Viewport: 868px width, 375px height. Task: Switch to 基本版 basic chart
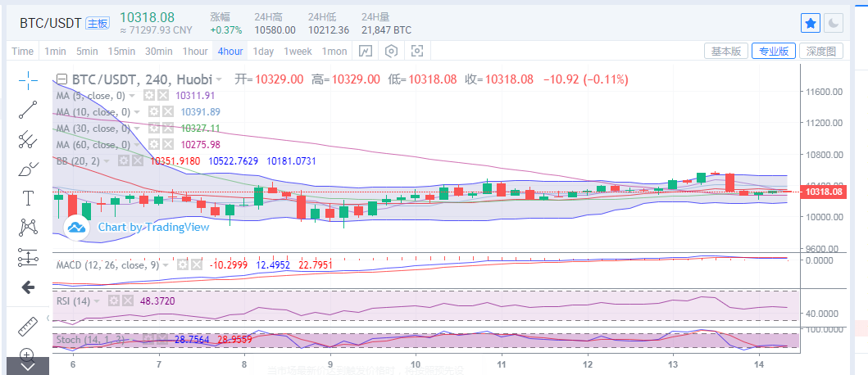pos(725,52)
